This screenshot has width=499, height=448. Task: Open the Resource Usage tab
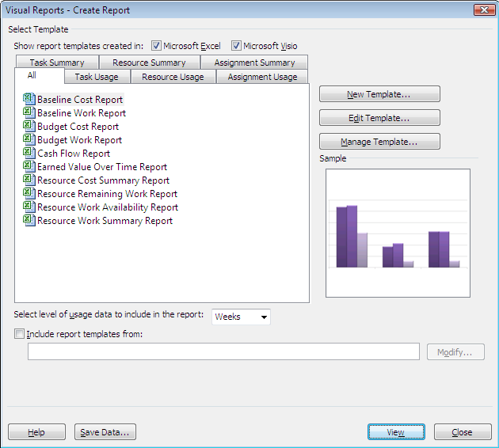pyautogui.click(x=173, y=77)
